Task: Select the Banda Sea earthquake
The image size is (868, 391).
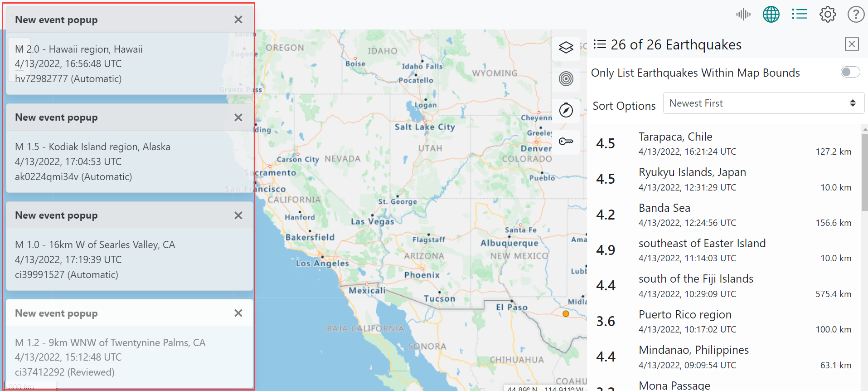Action: click(723, 215)
